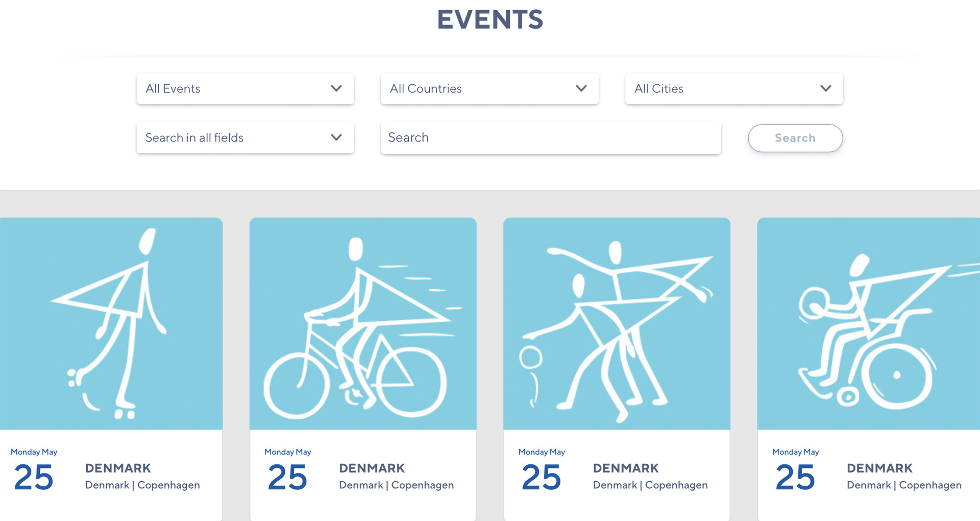
Task: Click DENMARK title on the dancing card
Action: tap(626, 468)
